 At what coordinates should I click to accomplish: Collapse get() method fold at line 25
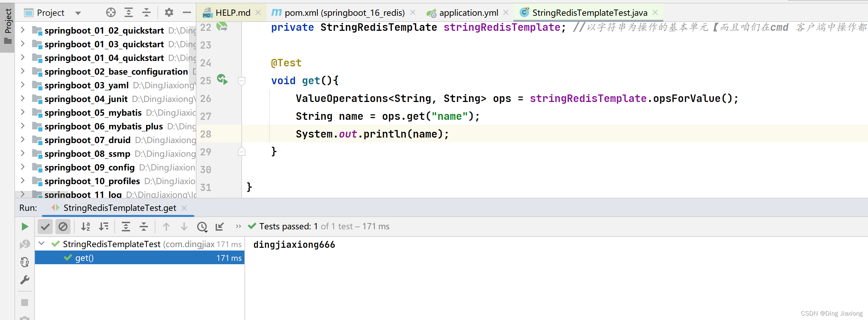(242, 81)
